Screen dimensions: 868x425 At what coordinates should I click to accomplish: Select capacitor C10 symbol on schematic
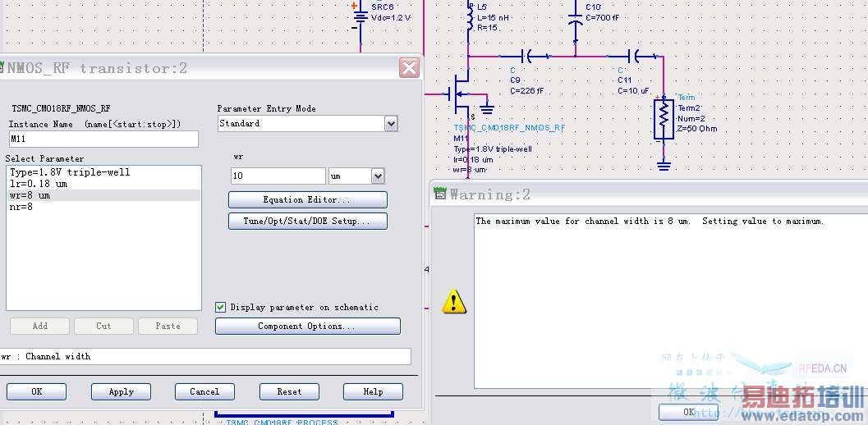(x=576, y=20)
